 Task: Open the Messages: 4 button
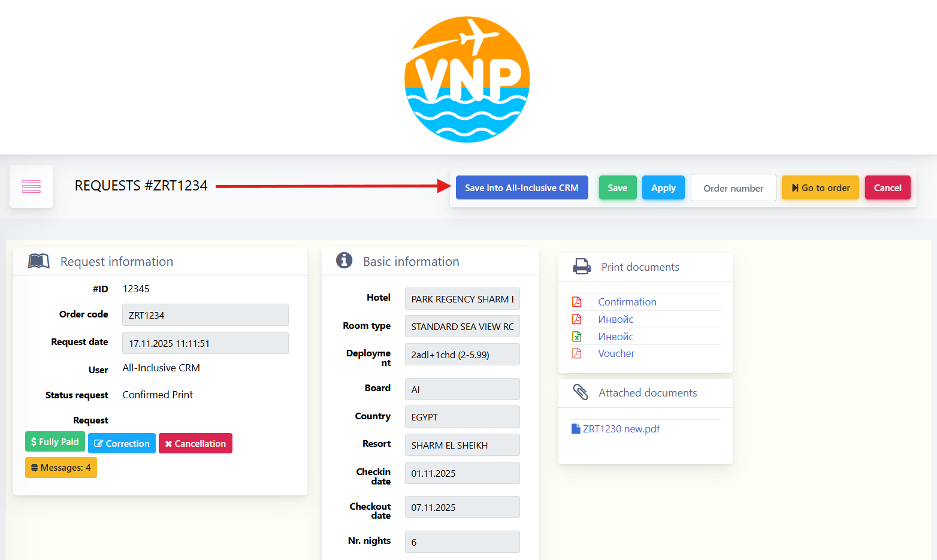[61, 467]
